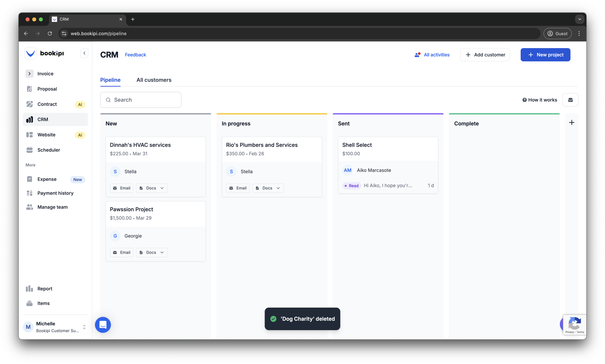The width and height of the screenshot is (605, 364).
Task: Open the support chat bubble
Action: pos(103,325)
